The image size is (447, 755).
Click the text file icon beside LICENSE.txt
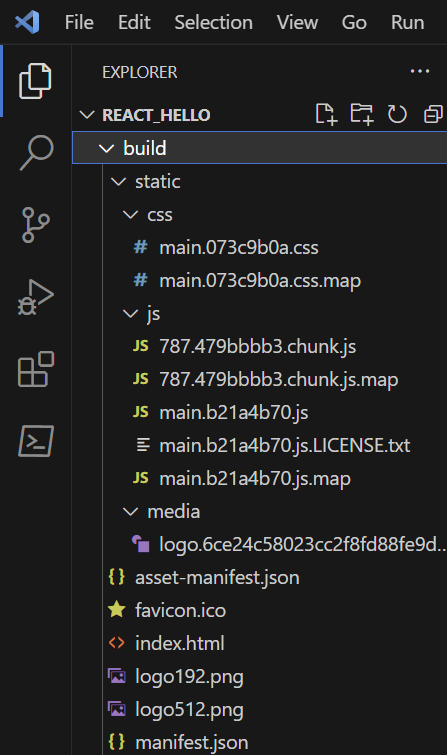pos(143,445)
